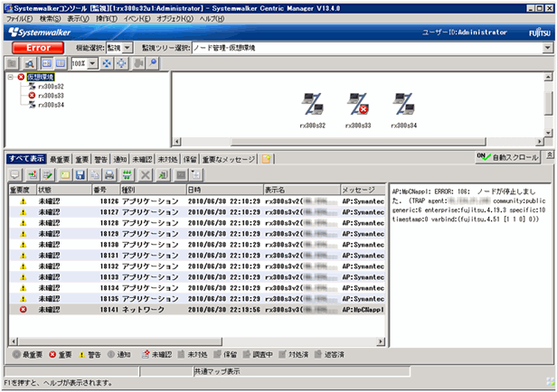This screenshot has width=557, height=392.
Task: Open the function selection dropdown
Action: click(127, 48)
